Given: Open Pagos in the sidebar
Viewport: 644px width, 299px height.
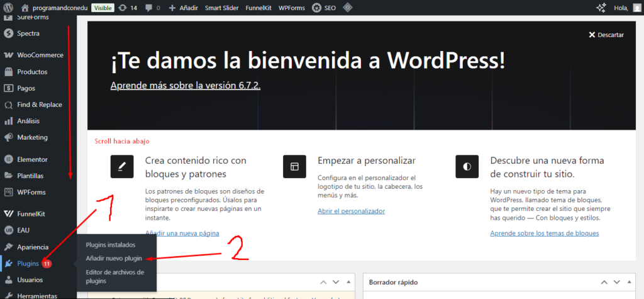Looking at the screenshot, I should point(26,88).
